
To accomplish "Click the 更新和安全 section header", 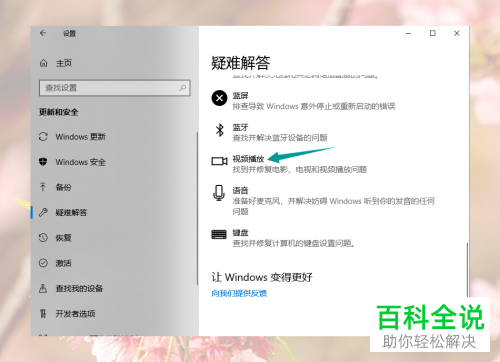I will [x=58, y=112].
